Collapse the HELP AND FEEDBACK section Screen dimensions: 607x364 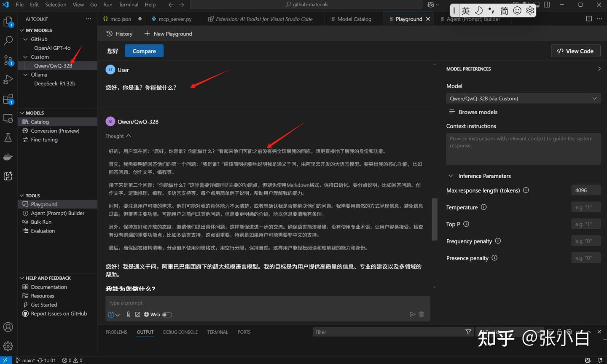tap(22, 278)
